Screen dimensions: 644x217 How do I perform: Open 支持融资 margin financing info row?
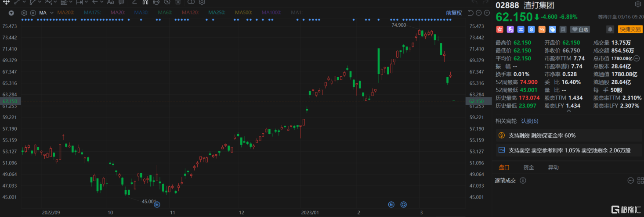(x=568, y=135)
